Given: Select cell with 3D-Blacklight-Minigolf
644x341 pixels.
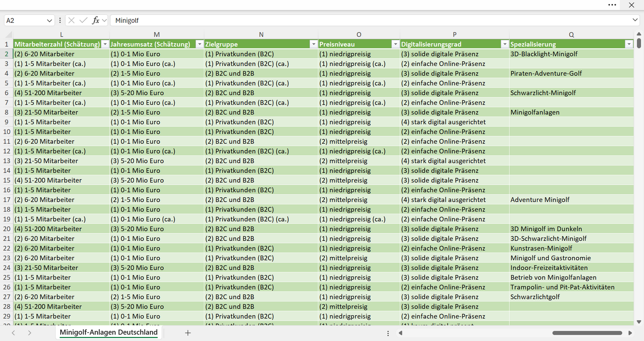Looking at the screenshot, I should pyautogui.click(x=571, y=54).
